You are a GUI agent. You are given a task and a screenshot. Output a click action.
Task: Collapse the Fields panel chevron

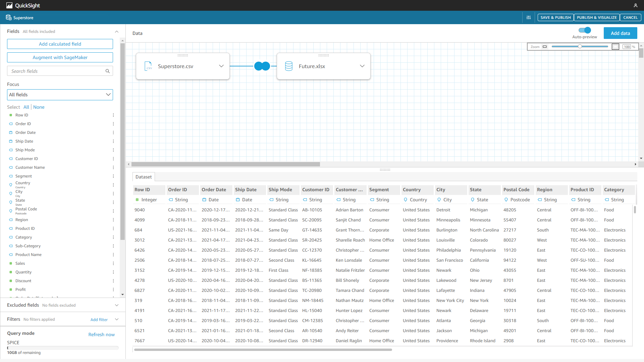click(117, 32)
